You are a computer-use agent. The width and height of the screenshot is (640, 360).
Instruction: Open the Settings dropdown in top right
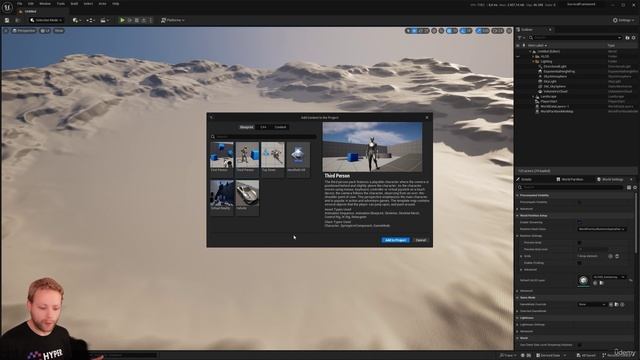pos(624,20)
